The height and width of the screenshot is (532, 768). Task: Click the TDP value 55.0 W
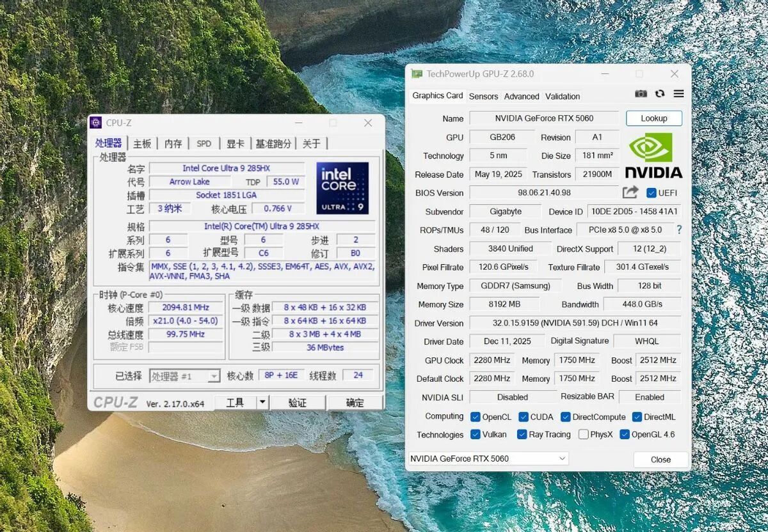pyautogui.click(x=286, y=182)
